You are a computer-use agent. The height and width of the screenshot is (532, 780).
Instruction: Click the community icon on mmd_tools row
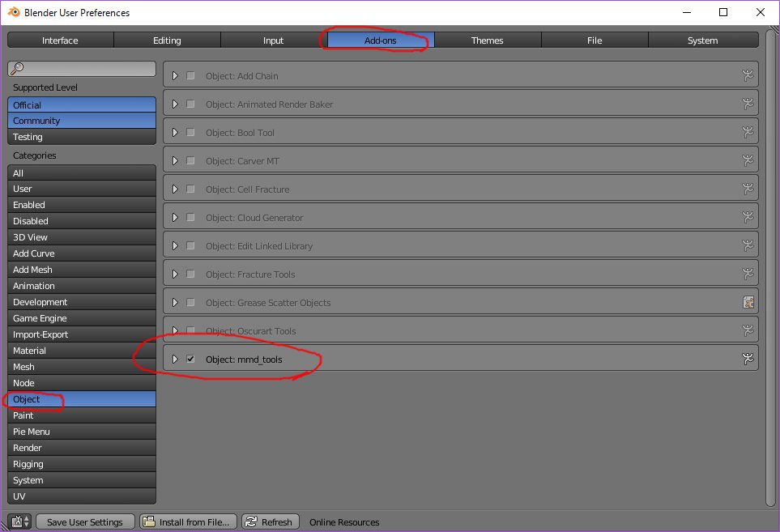(x=748, y=359)
